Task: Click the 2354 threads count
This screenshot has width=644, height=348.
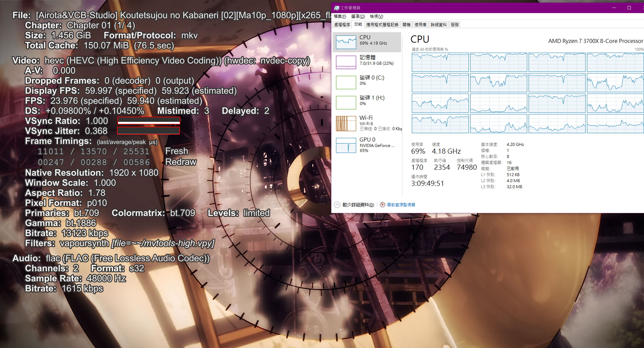Action: (x=442, y=167)
